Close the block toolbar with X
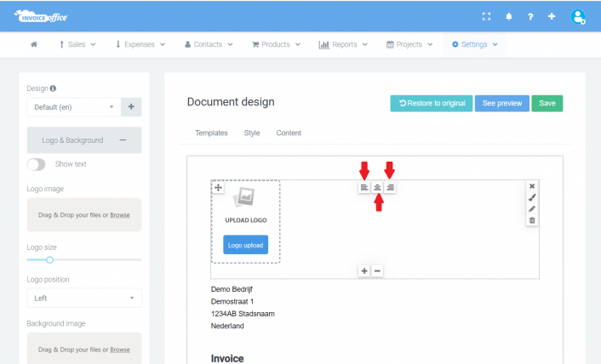The width and height of the screenshot is (601, 364). tap(532, 186)
